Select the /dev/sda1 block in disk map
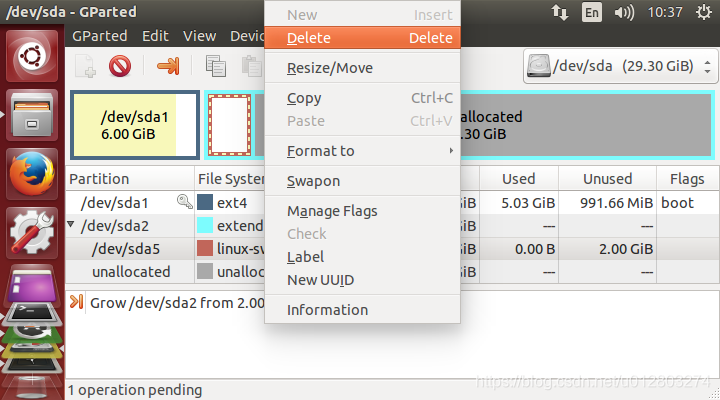 (x=135, y=125)
